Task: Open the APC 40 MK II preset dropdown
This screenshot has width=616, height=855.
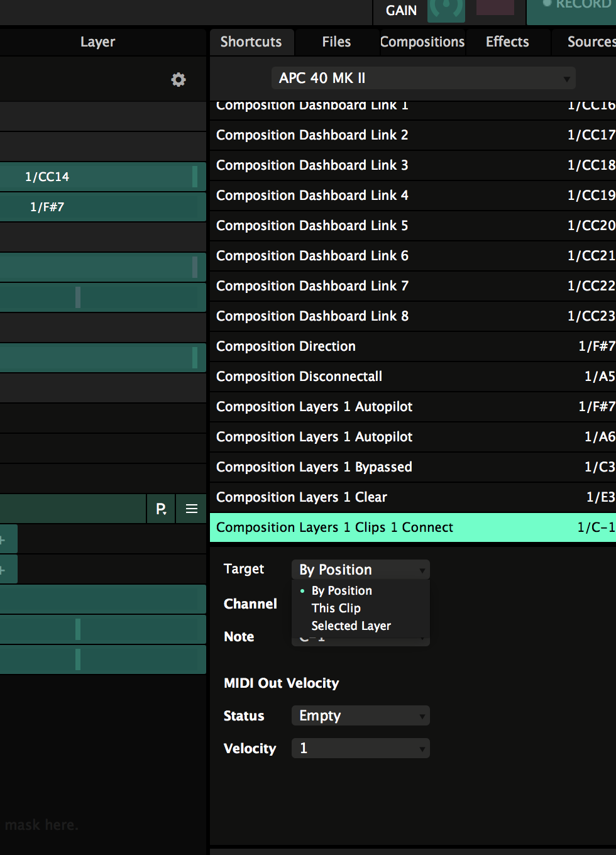Action: click(x=423, y=78)
